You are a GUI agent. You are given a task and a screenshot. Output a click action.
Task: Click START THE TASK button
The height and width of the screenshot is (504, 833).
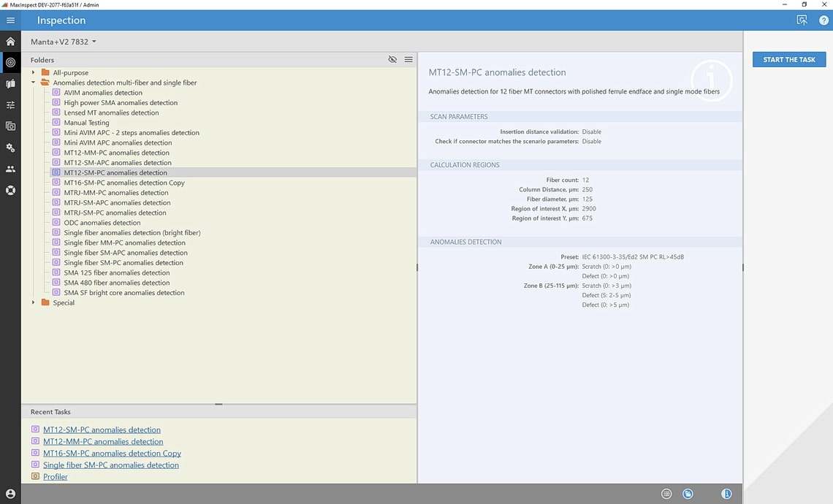click(789, 59)
